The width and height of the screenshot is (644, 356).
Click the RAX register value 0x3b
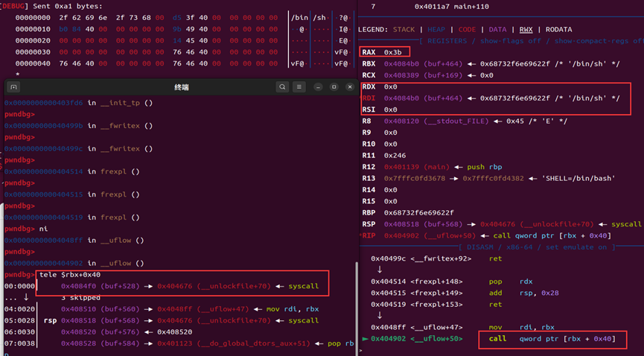pos(392,52)
